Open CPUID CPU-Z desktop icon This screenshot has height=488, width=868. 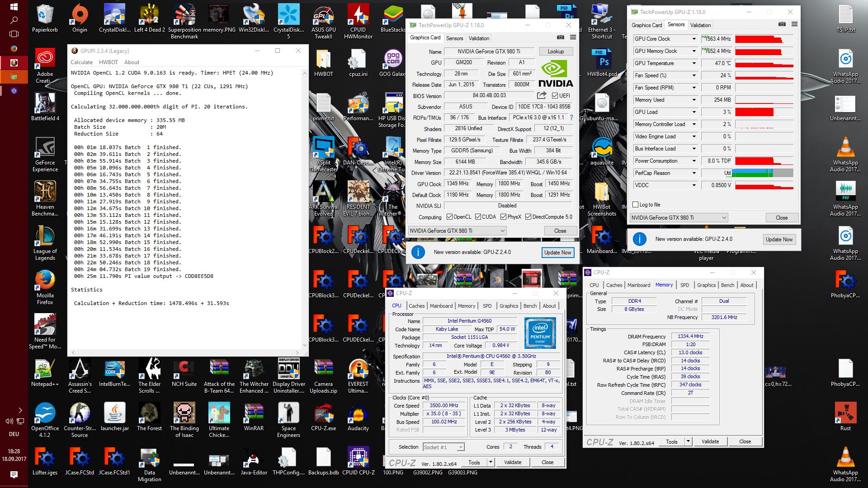pos(359,461)
